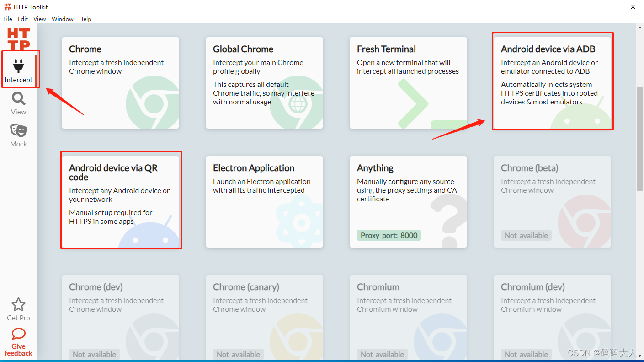
Task: Click the scrollbar up arrow
Action: [640, 28]
